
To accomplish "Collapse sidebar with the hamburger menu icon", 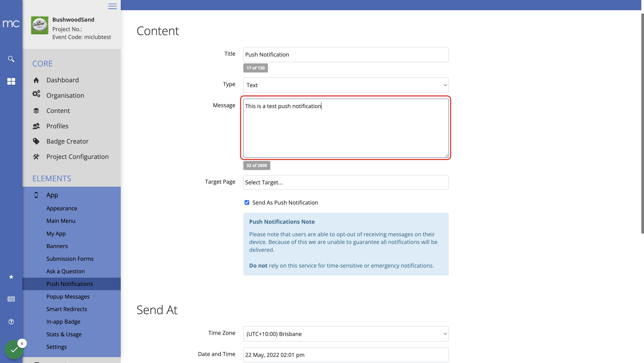I will (113, 6).
